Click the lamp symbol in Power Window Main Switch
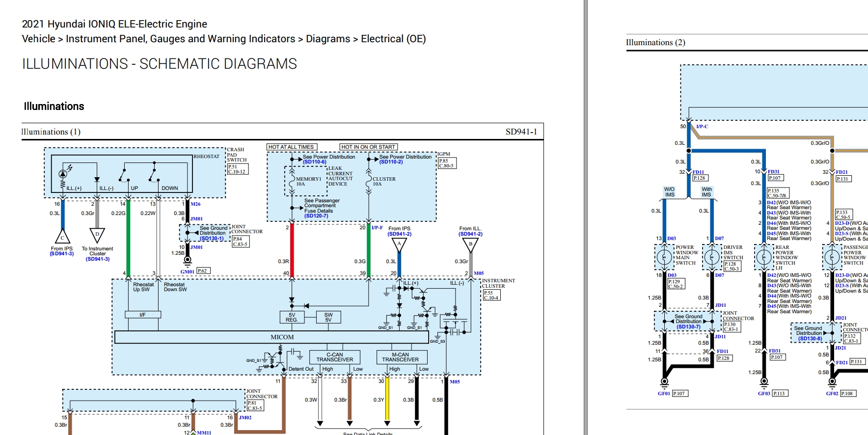Viewport: 868px width, 435px height. coord(664,257)
